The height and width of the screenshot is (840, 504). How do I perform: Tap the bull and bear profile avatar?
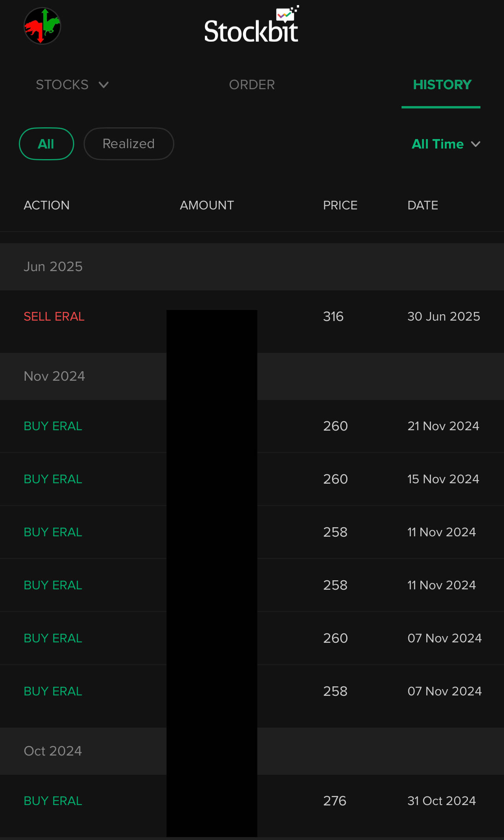tap(42, 26)
